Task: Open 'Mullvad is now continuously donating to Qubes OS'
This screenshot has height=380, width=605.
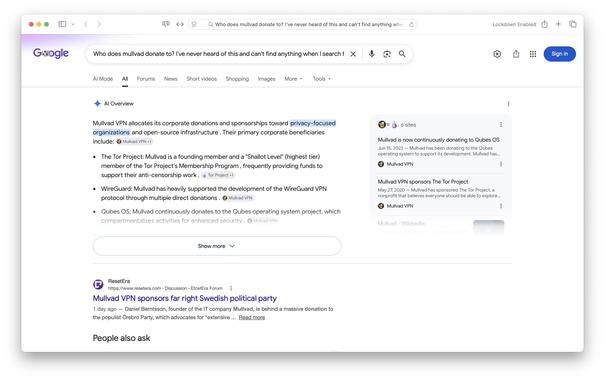Action: pyautogui.click(x=438, y=140)
